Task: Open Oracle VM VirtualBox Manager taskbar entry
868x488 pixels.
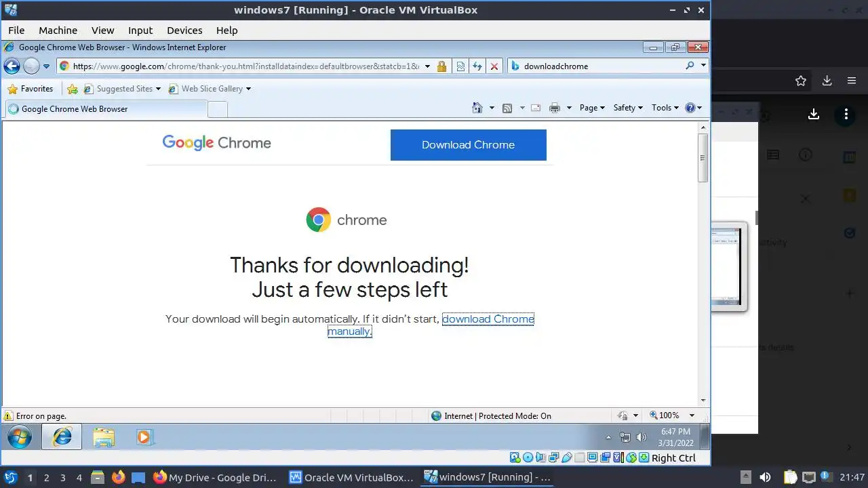Action: (351, 477)
